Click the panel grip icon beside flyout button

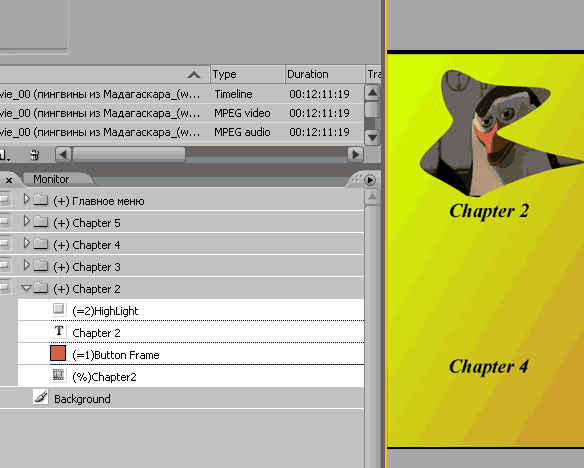click(x=356, y=179)
